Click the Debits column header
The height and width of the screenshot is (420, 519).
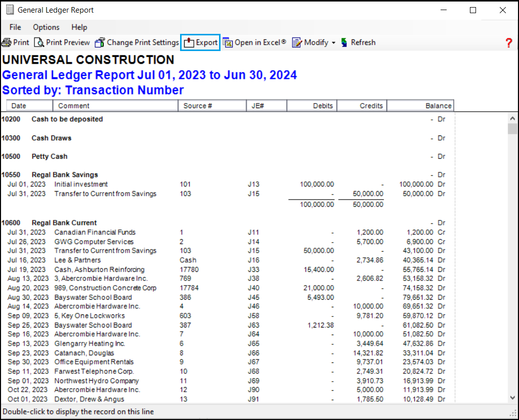pos(312,106)
